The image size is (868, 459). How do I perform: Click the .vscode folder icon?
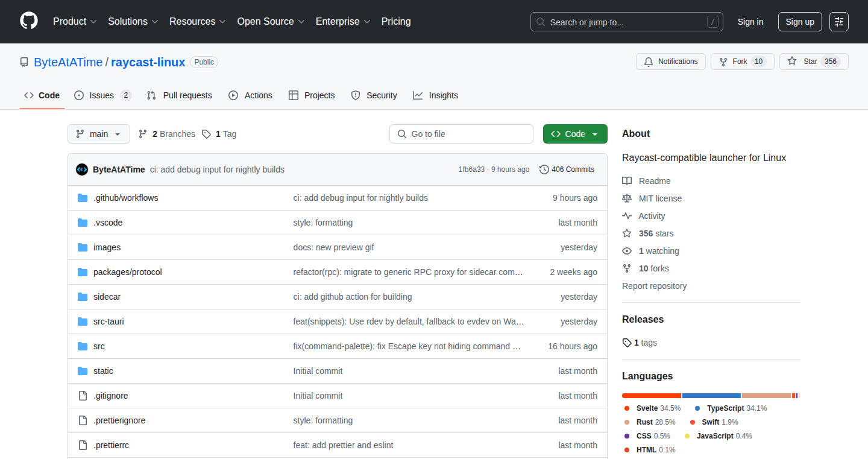click(83, 223)
